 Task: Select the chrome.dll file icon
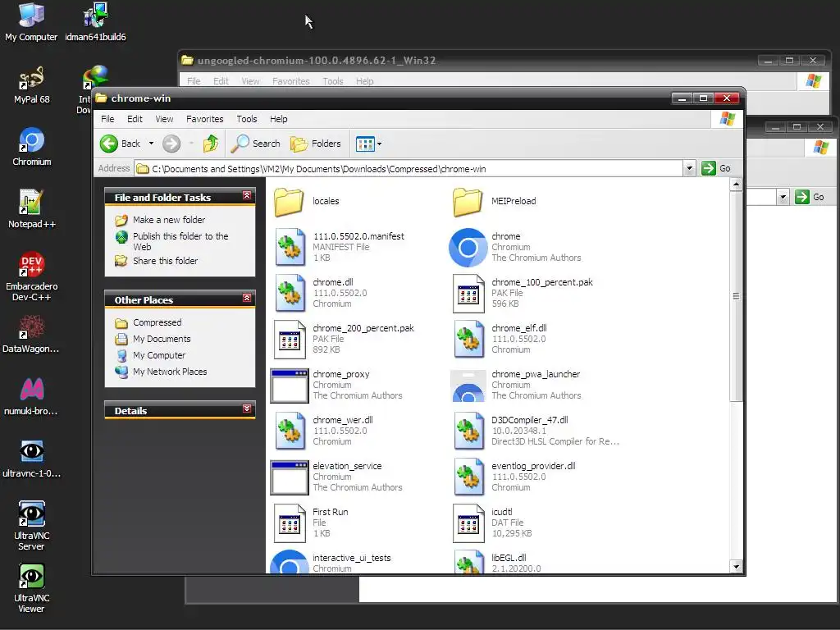click(x=290, y=293)
